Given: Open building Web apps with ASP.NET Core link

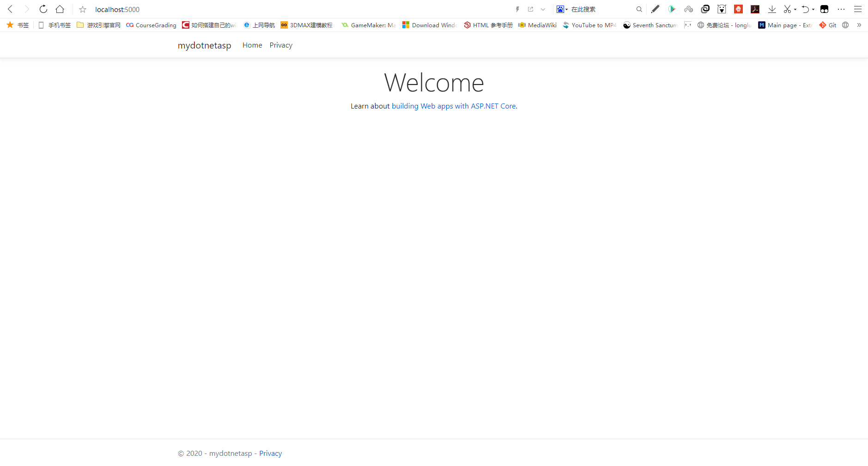Looking at the screenshot, I should coord(454,106).
